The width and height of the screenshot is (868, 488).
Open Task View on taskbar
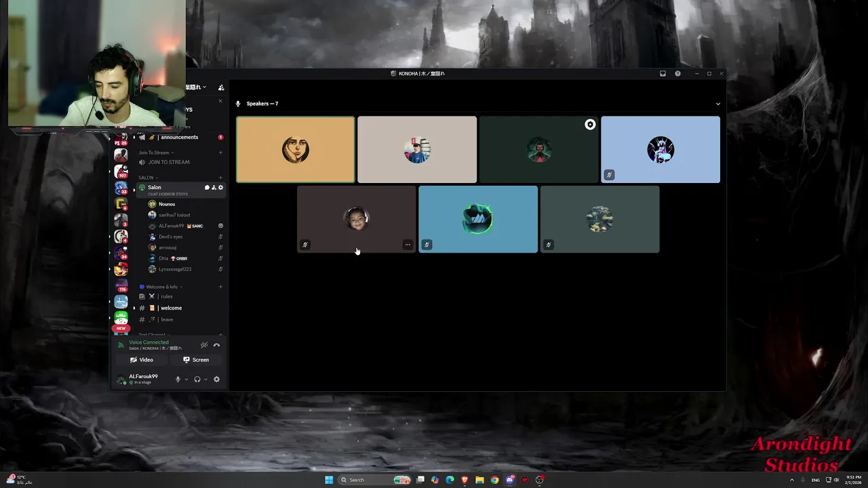pos(420,480)
